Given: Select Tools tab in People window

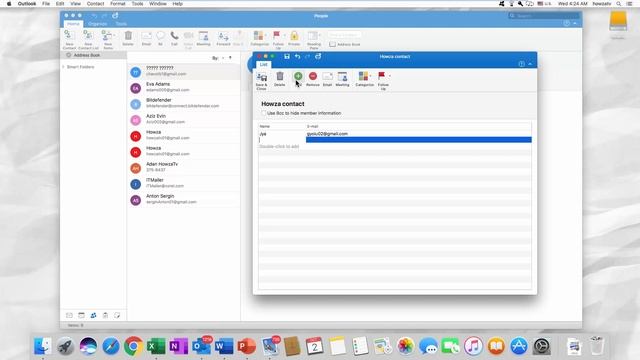Looking at the screenshot, I should (121, 24).
